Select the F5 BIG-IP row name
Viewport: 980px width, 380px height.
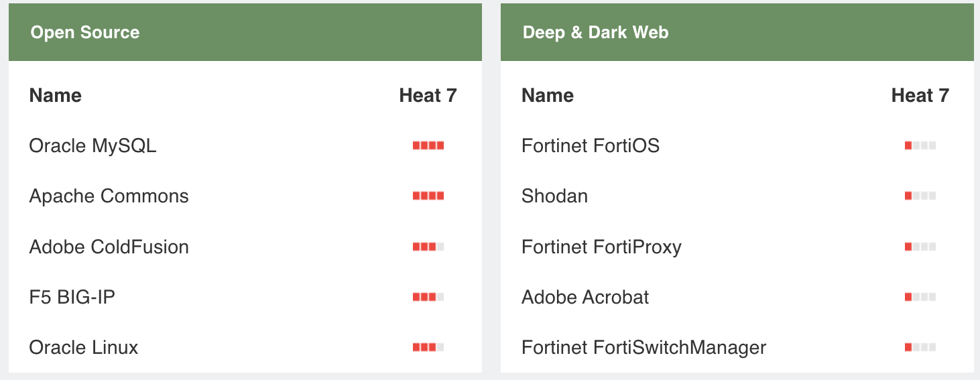[72, 297]
